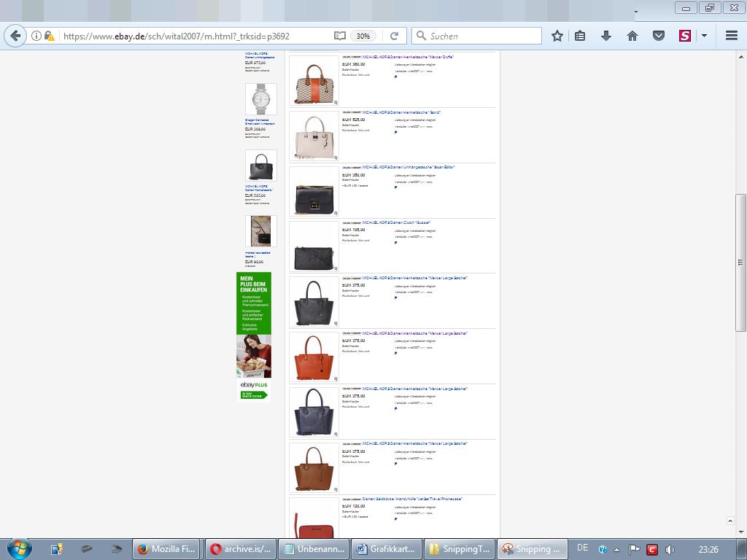This screenshot has width=747, height=560.
Task: Switch to Mozilla Firefox taskbar button
Action: [167, 549]
